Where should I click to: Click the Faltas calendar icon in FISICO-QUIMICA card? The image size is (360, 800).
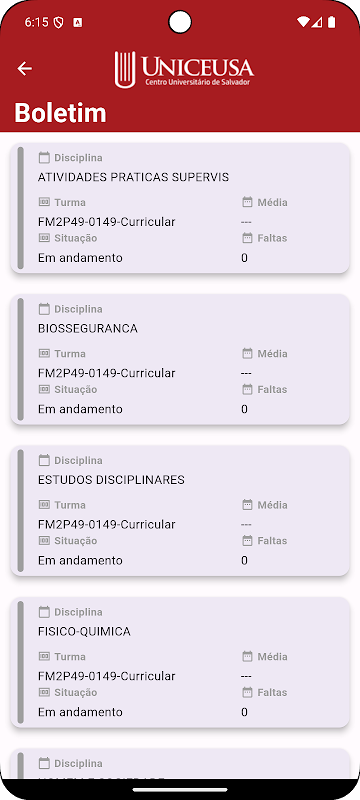click(x=247, y=692)
